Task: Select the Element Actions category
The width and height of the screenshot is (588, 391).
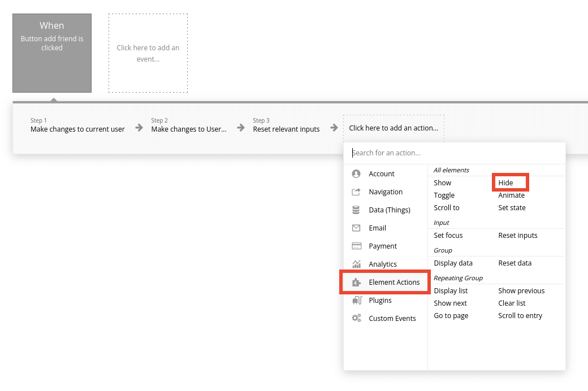Action: click(x=386, y=283)
